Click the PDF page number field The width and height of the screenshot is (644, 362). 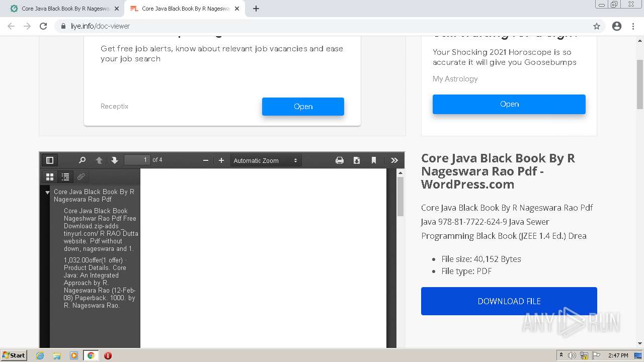click(x=137, y=160)
